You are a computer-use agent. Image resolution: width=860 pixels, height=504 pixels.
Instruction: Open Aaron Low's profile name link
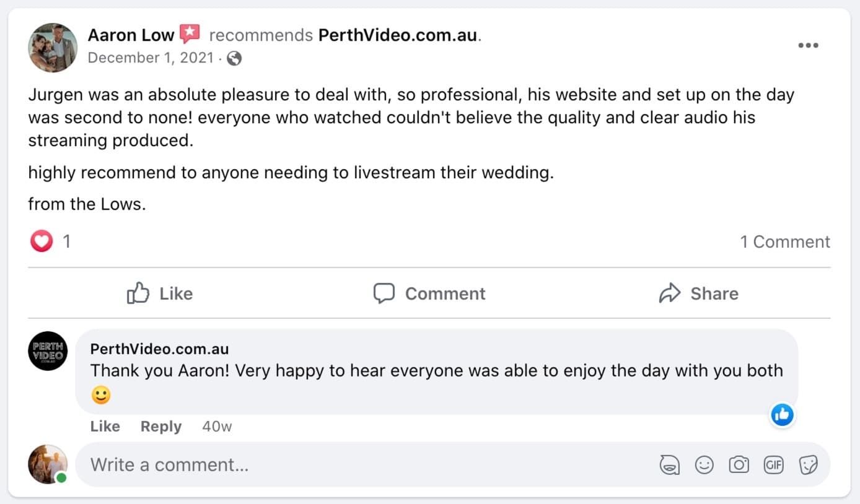click(131, 35)
